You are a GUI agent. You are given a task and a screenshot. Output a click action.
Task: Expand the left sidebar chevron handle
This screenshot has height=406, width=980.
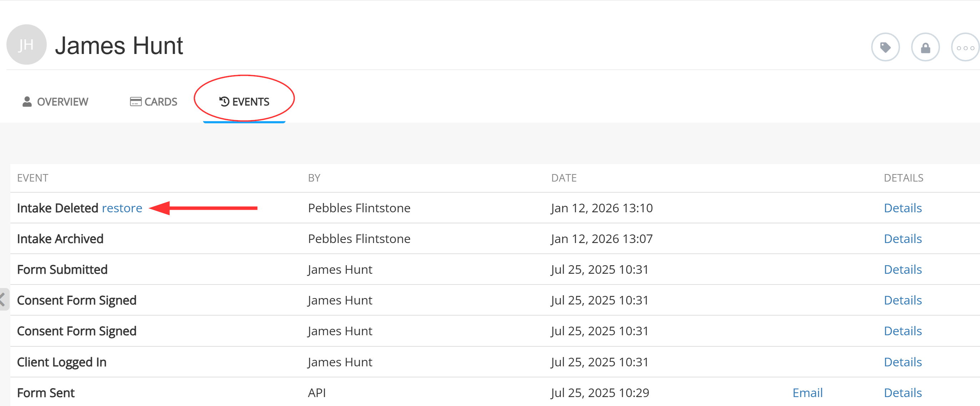tap(3, 299)
